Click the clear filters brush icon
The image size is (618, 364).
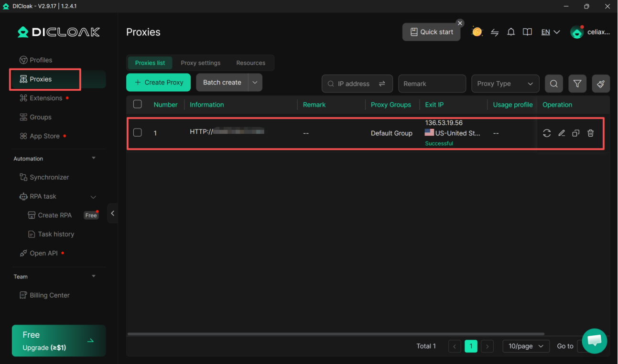(601, 84)
